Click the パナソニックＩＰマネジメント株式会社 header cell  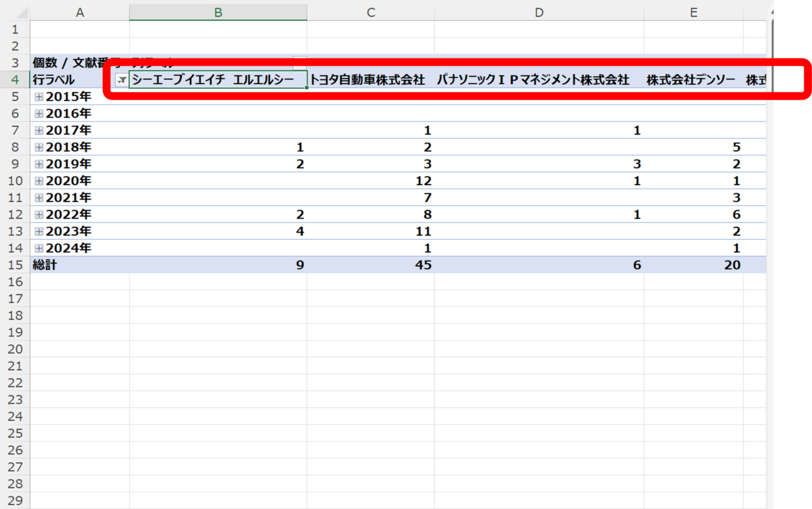pyautogui.click(x=539, y=80)
